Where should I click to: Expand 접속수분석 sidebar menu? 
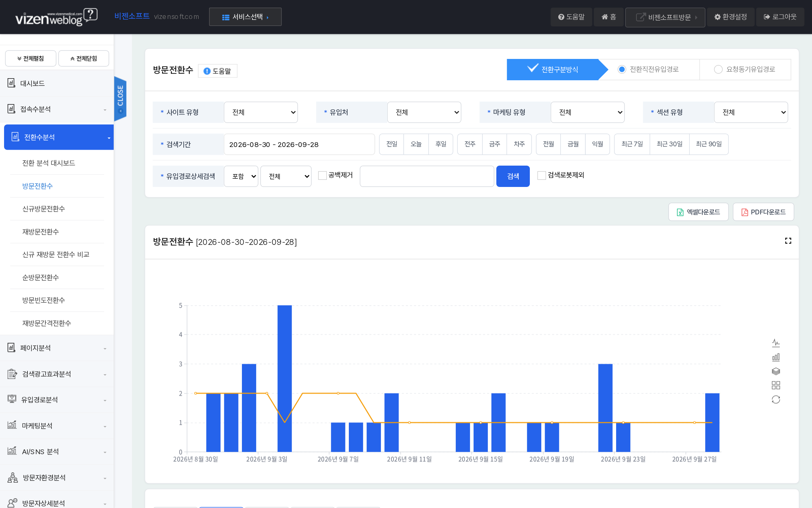(x=57, y=109)
